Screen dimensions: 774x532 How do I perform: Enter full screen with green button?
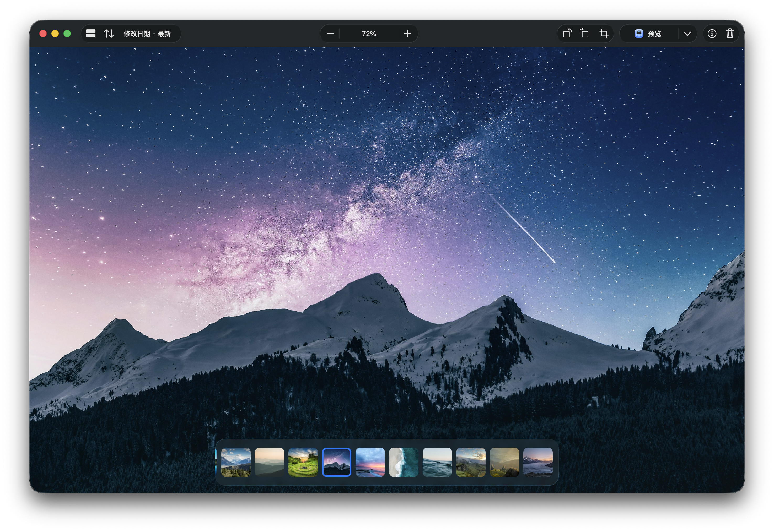[67, 34]
